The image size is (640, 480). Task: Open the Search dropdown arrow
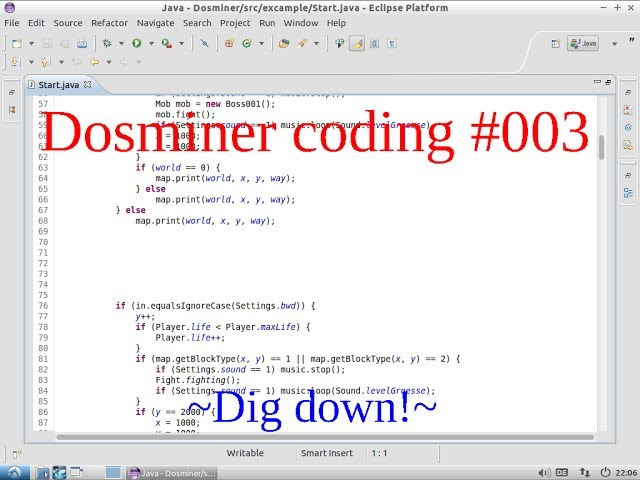[x=316, y=44]
